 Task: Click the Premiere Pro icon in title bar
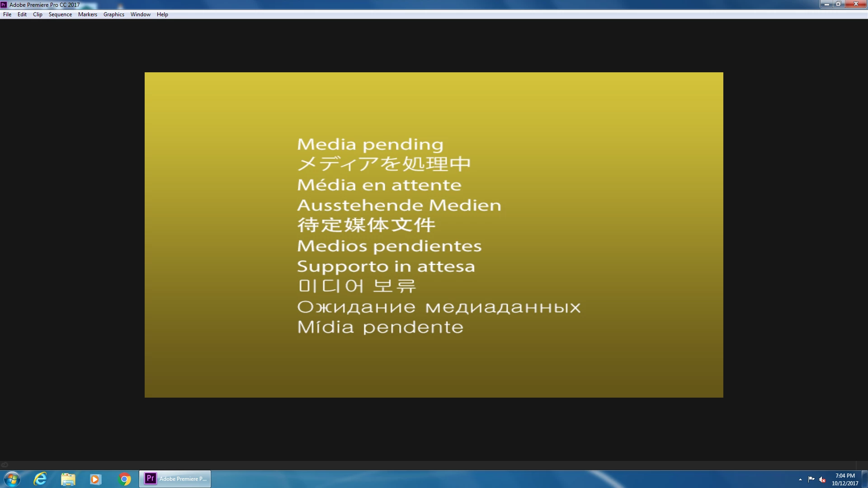coord(4,5)
